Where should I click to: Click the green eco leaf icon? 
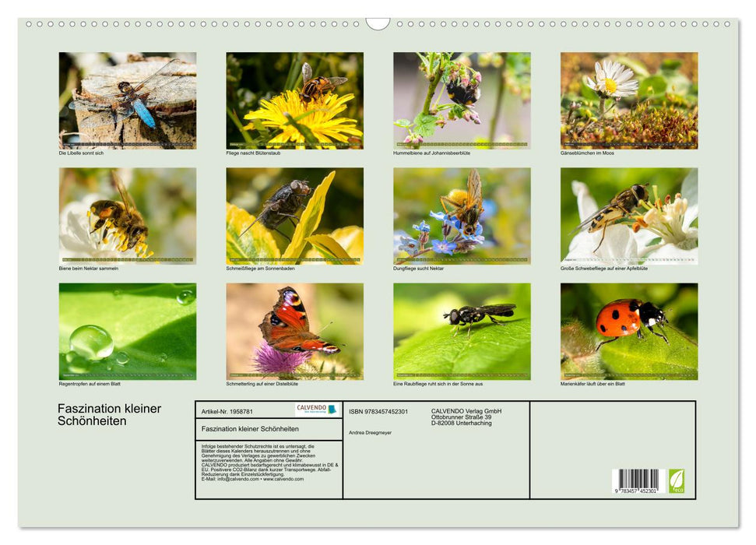(x=677, y=480)
